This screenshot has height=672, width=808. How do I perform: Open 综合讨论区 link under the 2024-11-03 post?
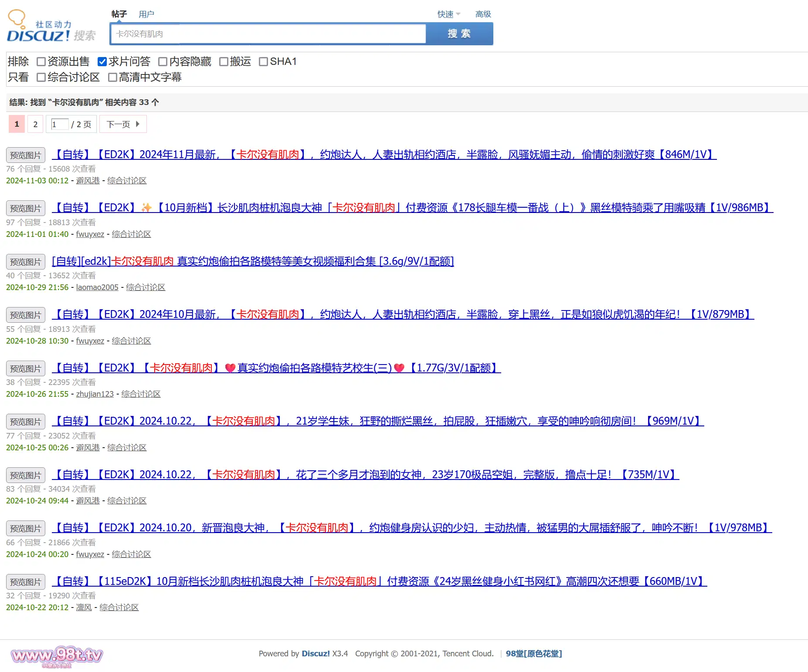click(127, 181)
